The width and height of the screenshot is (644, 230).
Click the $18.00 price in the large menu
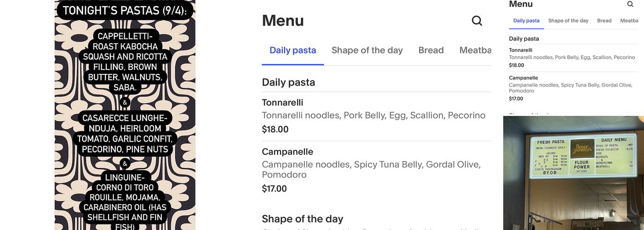click(x=275, y=130)
